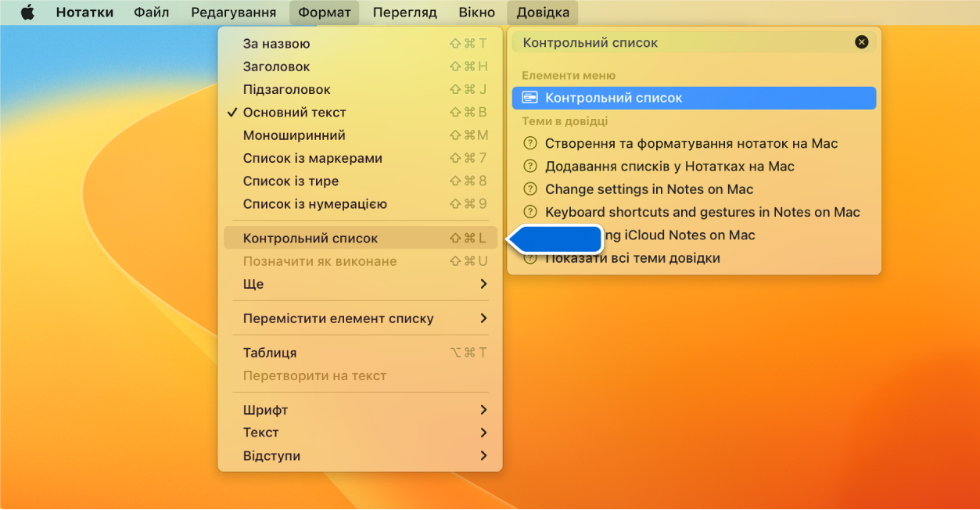Image resolution: width=980 pixels, height=510 pixels.
Task: Open the Нотатки app menu
Action: (x=84, y=13)
